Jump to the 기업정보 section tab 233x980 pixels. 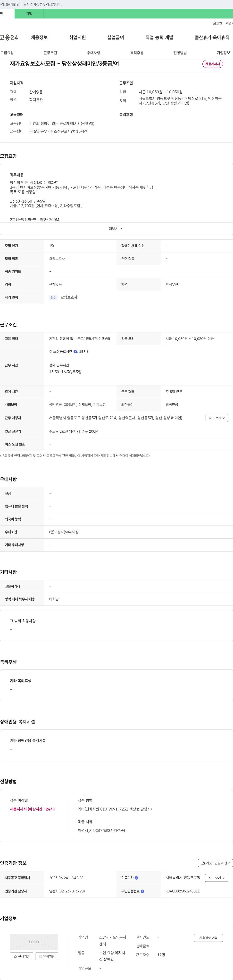[223, 53]
